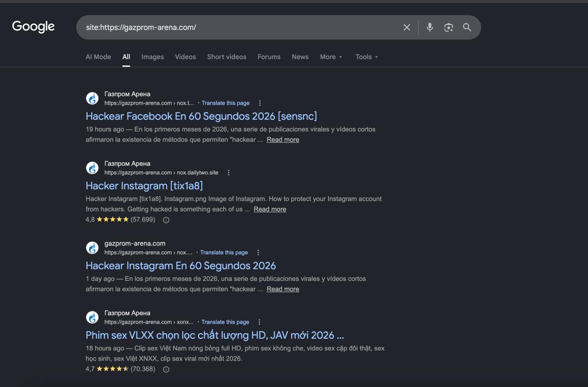
Task: Click the 4,7 star rating row
Action: 120,370
